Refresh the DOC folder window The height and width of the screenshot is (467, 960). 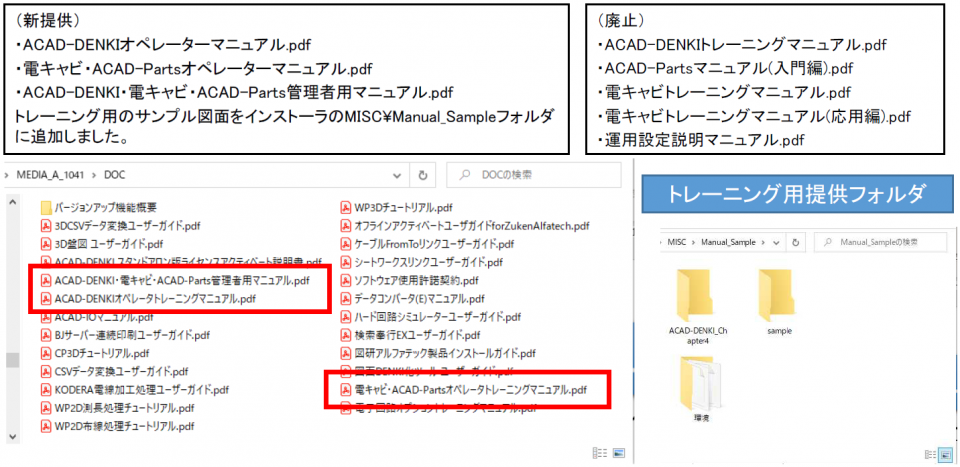pos(422,175)
